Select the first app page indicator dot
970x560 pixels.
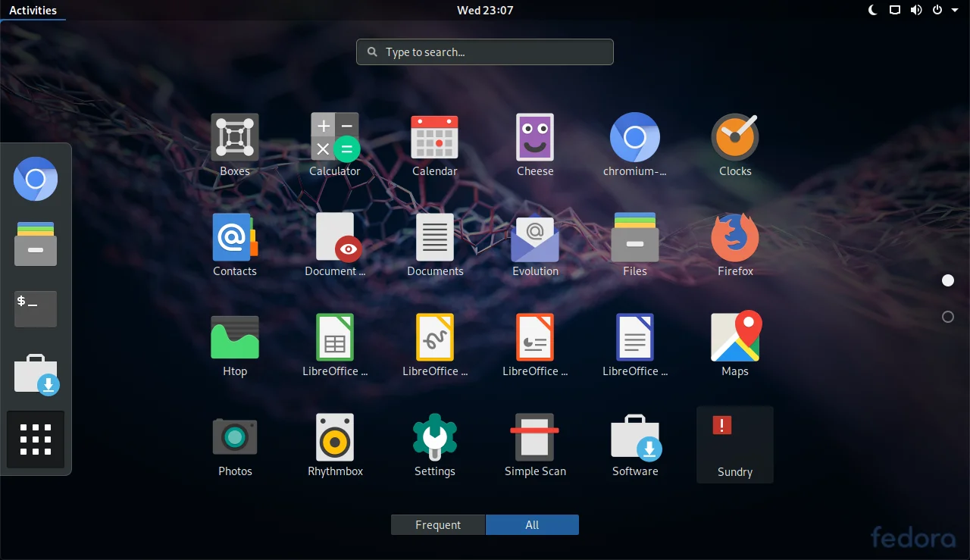pos(947,280)
